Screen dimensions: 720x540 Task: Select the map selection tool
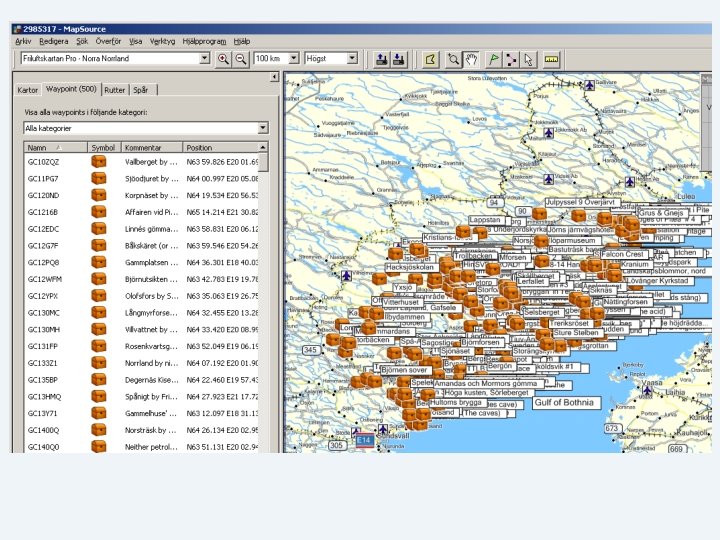click(431, 59)
